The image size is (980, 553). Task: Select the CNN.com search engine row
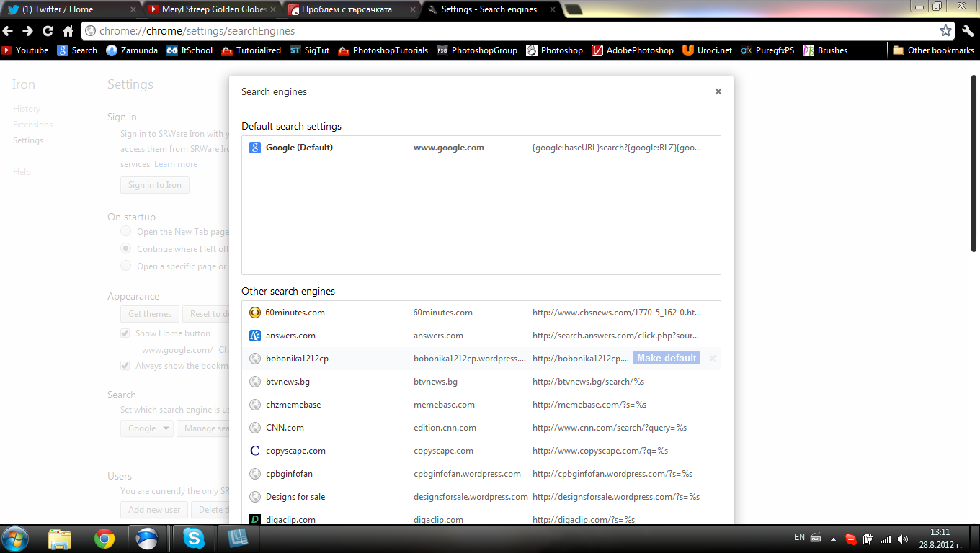(x=481, y=428)
